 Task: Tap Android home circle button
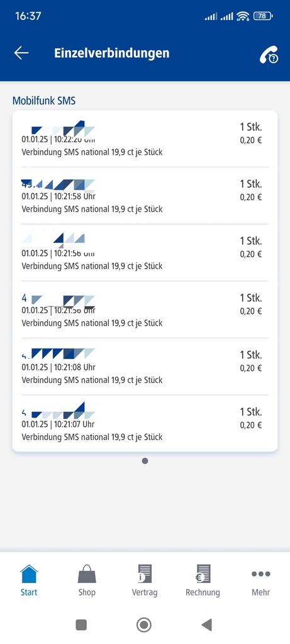(144, 625)
